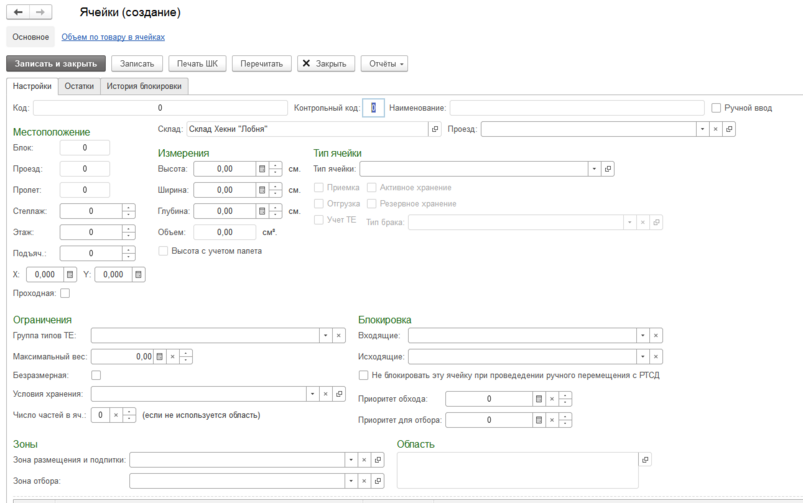Open the Склад field record icon

coord(435,129)
